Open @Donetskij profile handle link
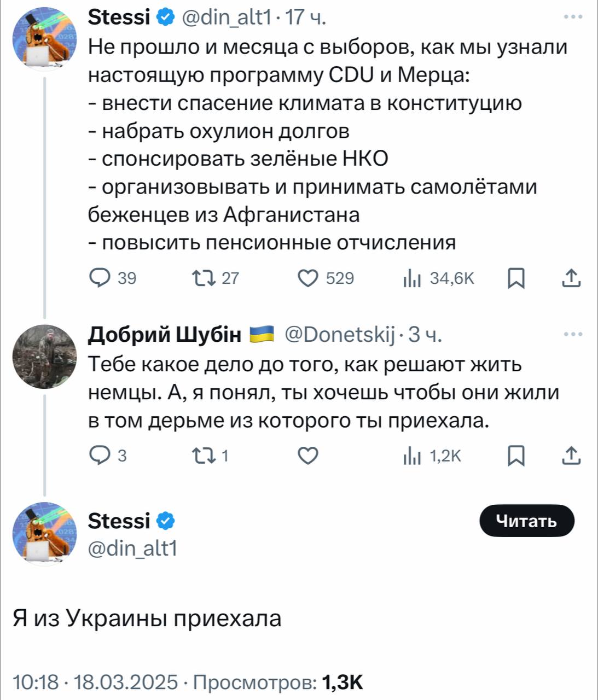598x700 pixels. pos(340,334)
